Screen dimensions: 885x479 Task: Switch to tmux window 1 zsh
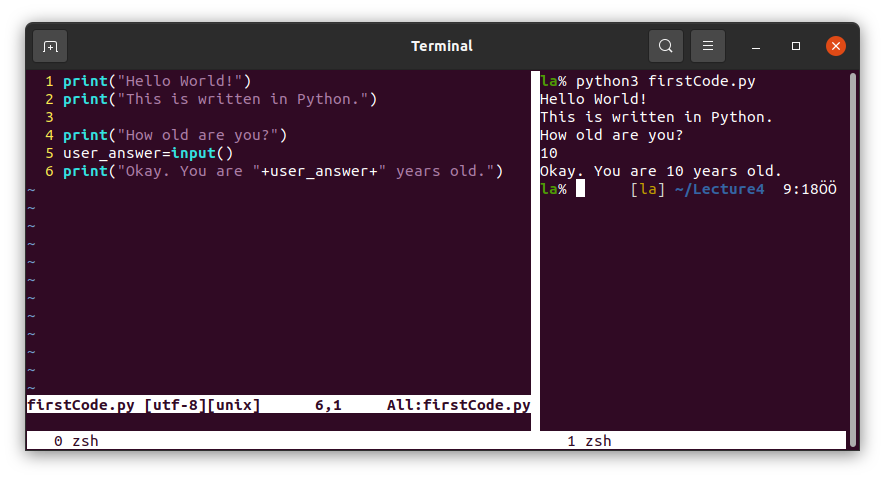pos(588,441)
